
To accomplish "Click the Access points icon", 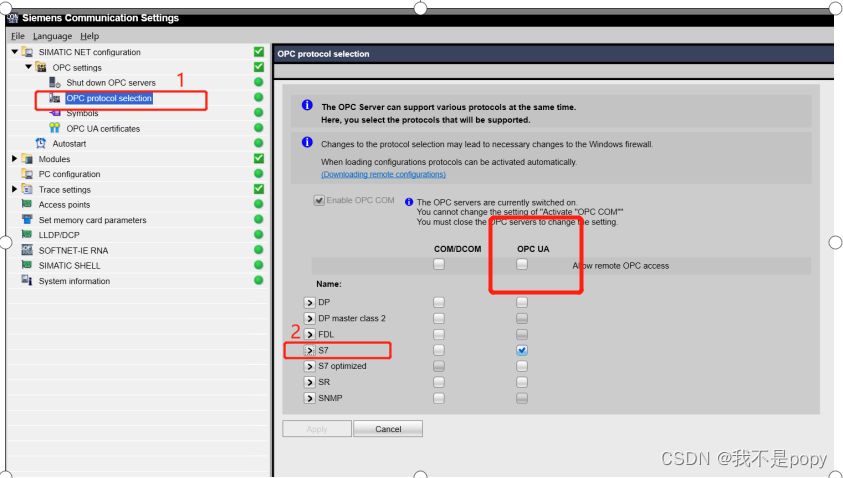I will [27, 204].
